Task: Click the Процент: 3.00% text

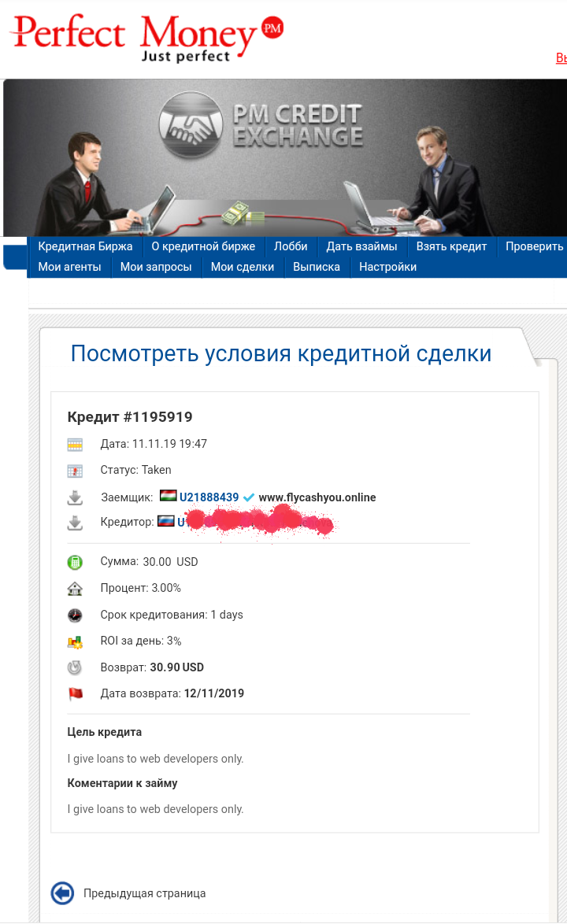Action: coord(140,588)
